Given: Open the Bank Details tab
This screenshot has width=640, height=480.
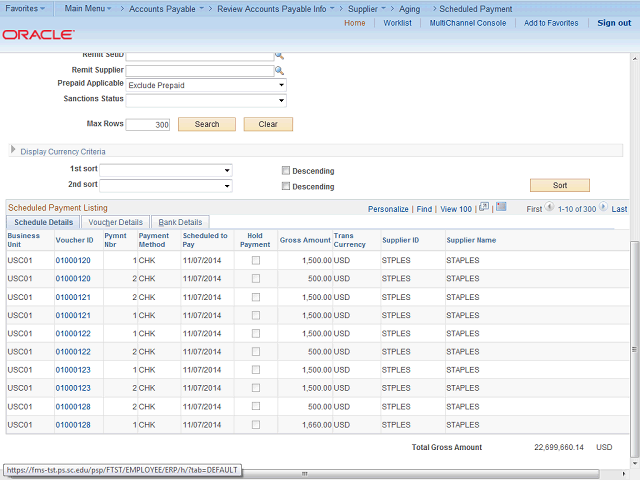Looking at the screenshot, I should 180,222.
